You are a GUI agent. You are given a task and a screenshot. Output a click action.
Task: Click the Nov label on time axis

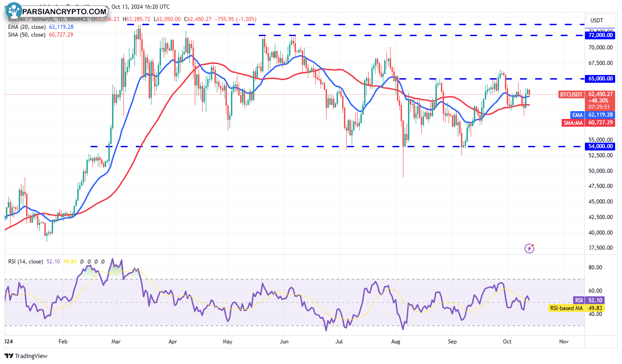pos(563,341)
